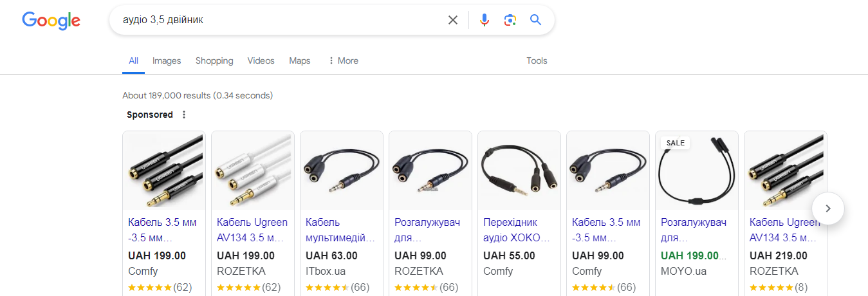This screenshot has height=296, width=868.
Task: Click the white Ugreen AV134 cable image
Action: click(253, 171)
